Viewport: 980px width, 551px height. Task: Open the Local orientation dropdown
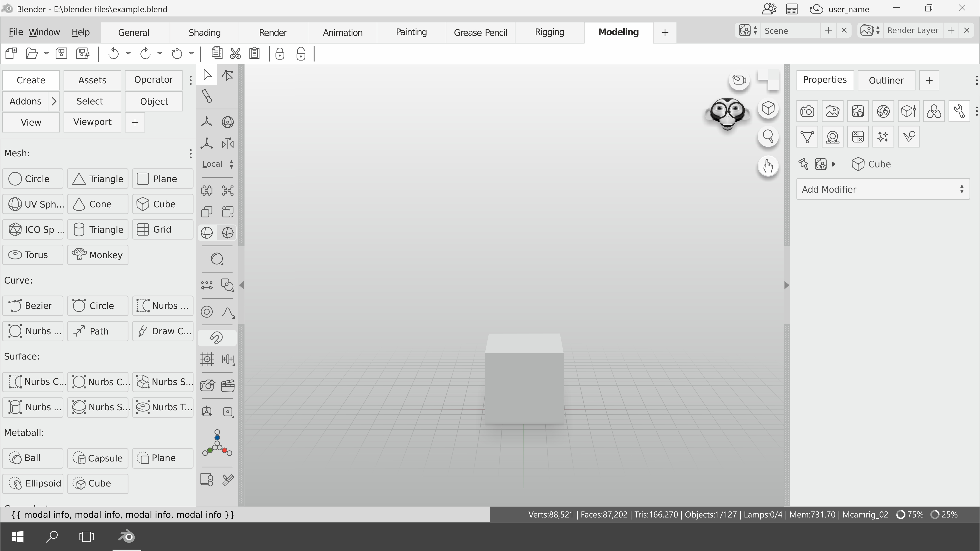218,164
